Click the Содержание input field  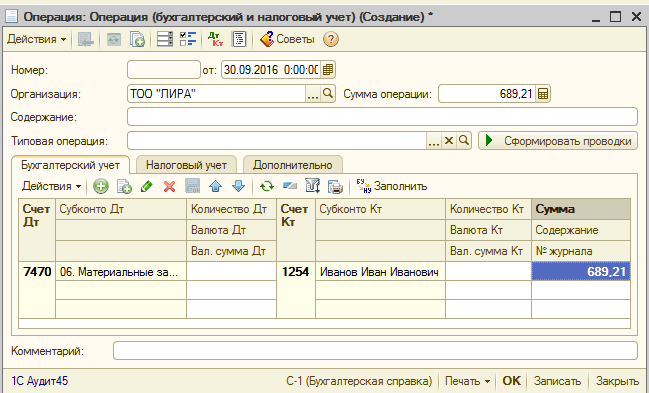[x=382, y=117]
